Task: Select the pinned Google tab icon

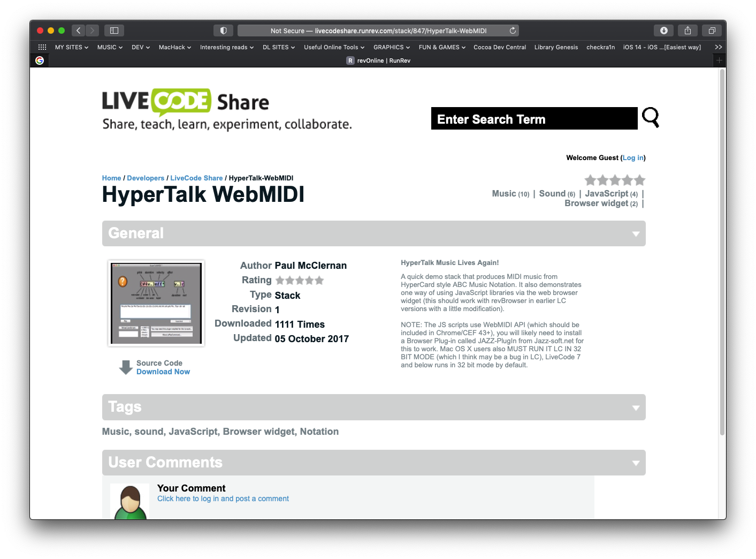Action: (40, 61)
